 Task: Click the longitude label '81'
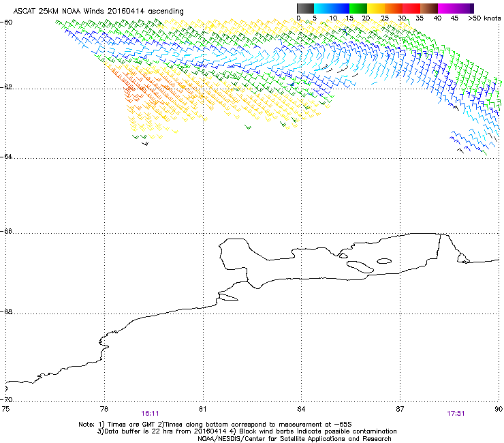(202, 409)
